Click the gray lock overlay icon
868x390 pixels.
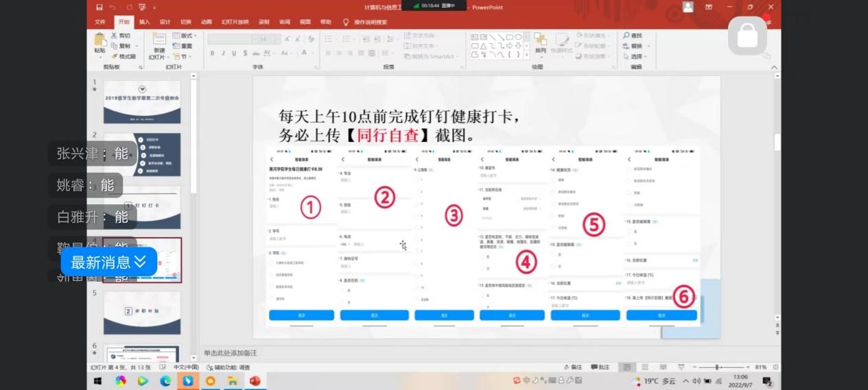coord(747,36)
